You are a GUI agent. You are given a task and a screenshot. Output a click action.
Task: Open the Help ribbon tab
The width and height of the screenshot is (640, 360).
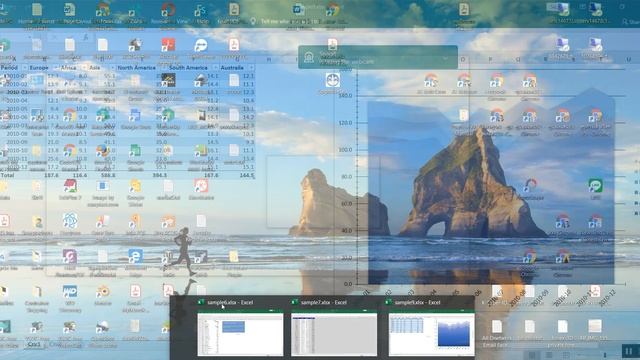coord(202,21)
